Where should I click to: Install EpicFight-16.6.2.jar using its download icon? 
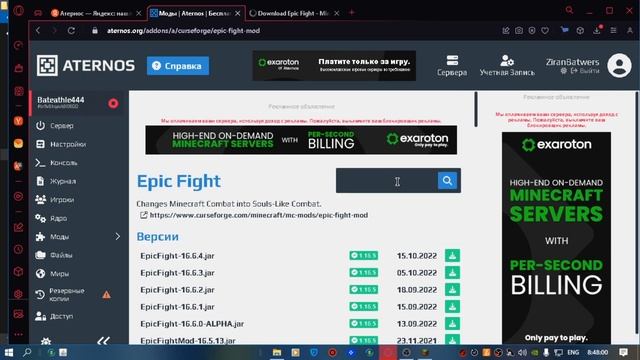(452, 289)
